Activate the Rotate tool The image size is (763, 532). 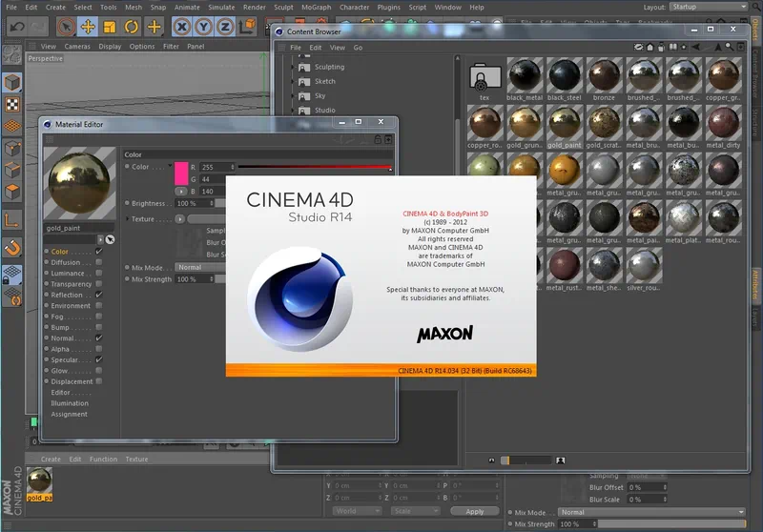pos(132,27)
